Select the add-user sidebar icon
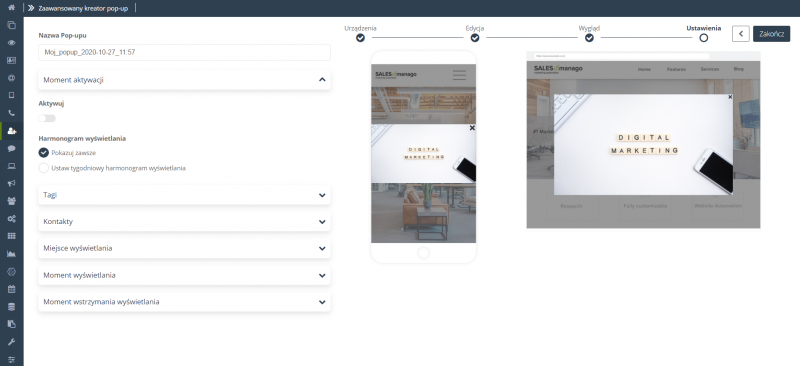This screenshot has height=366, width=800. (x=12, y=131)
